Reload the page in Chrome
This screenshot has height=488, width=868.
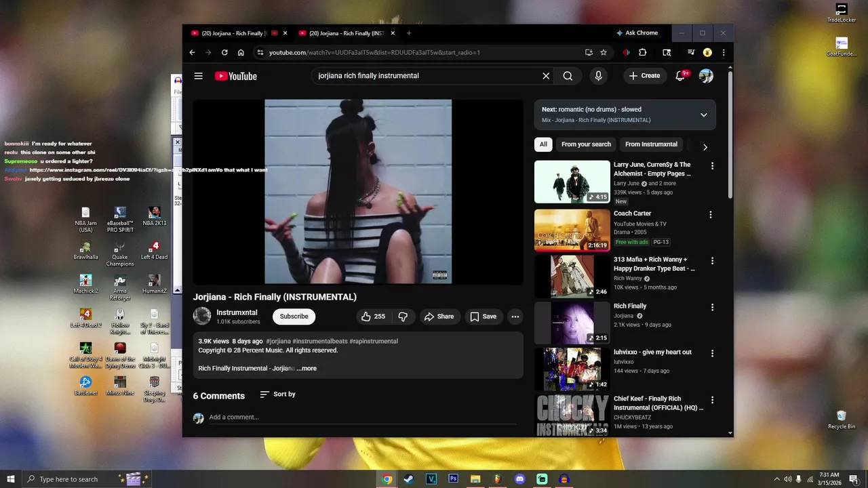click(224, 52)
